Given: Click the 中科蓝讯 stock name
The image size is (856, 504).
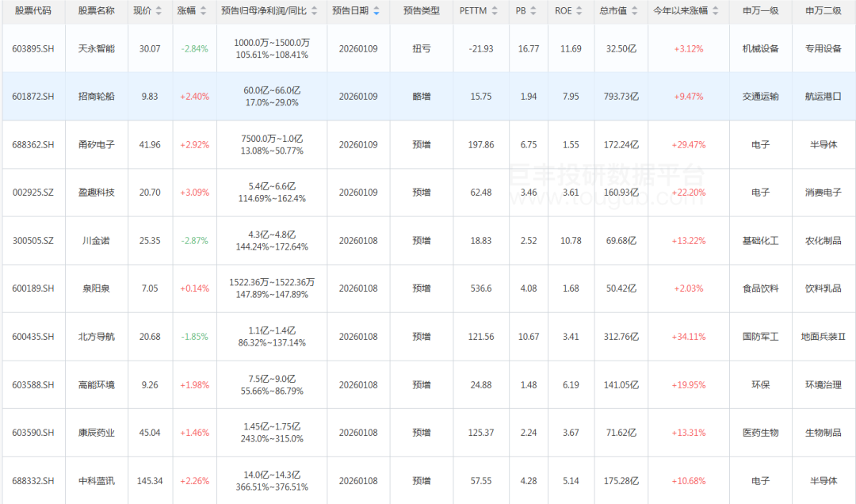Looking at the screenshot, I should pos(96,481).
